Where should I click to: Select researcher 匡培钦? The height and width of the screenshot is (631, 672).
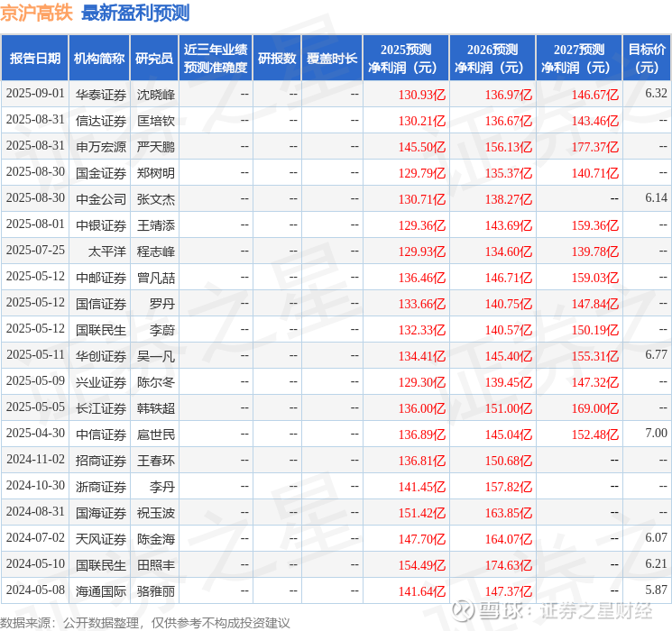click(155, 121)
